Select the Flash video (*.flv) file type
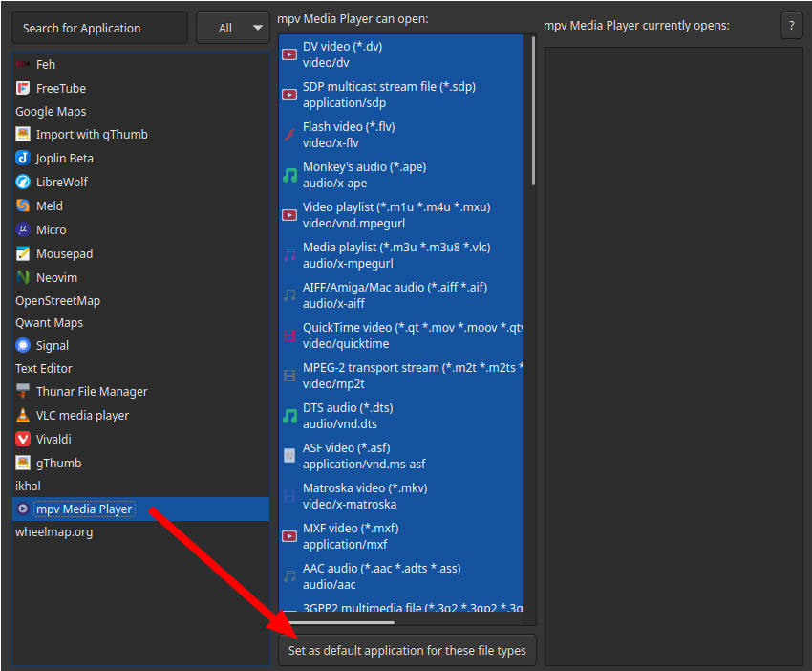Screen dimensions: 812x671 coord(382,134)
